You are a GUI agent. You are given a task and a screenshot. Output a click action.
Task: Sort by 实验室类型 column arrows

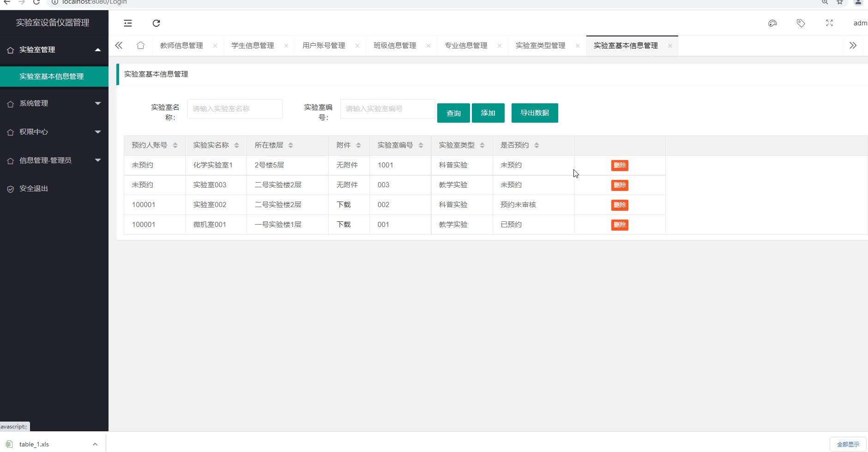(482, 145)
